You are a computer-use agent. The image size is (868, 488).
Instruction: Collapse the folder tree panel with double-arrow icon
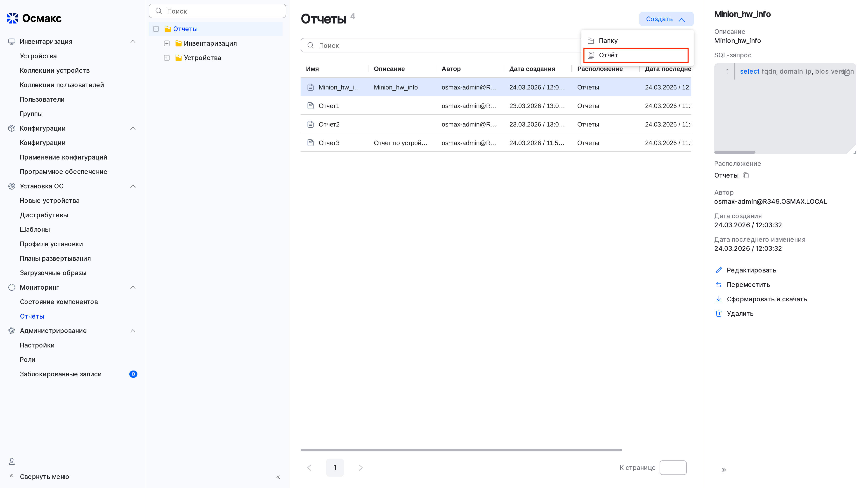pyautogui.click(x=278, y=477)
